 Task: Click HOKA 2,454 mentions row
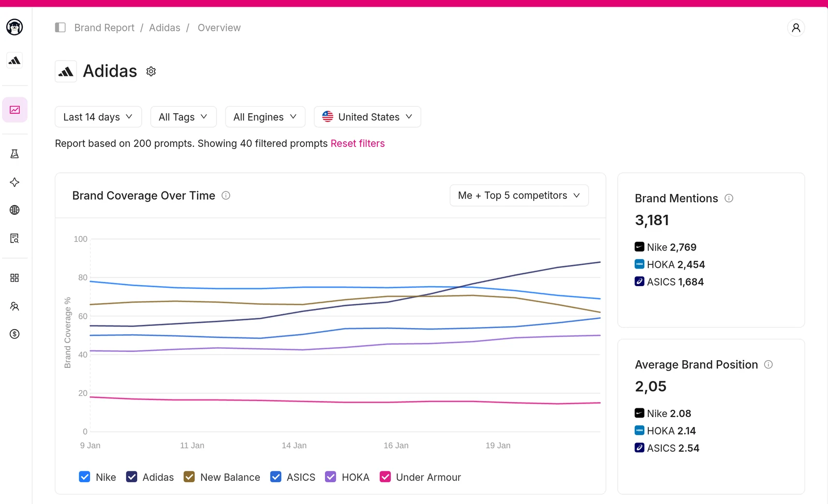coord(670,264)
